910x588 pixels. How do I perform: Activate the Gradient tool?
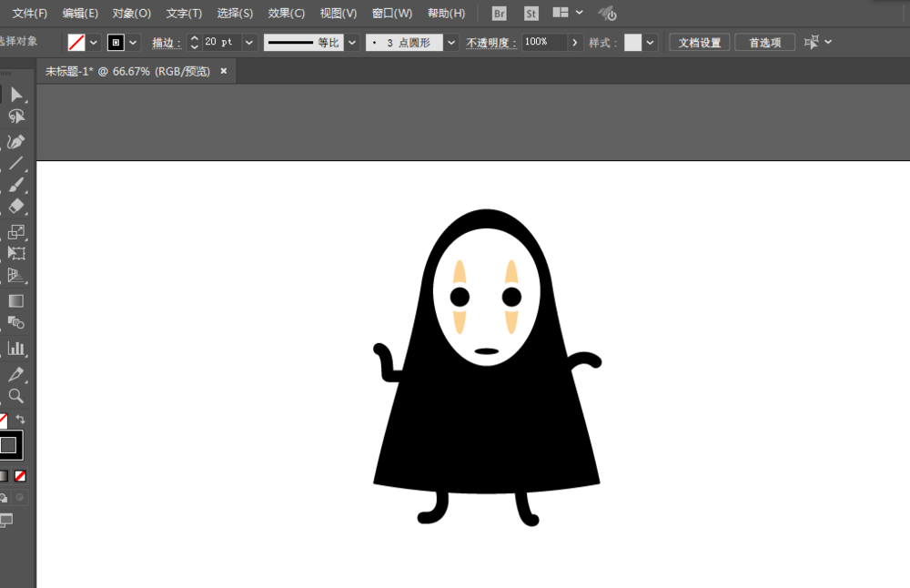15,300
